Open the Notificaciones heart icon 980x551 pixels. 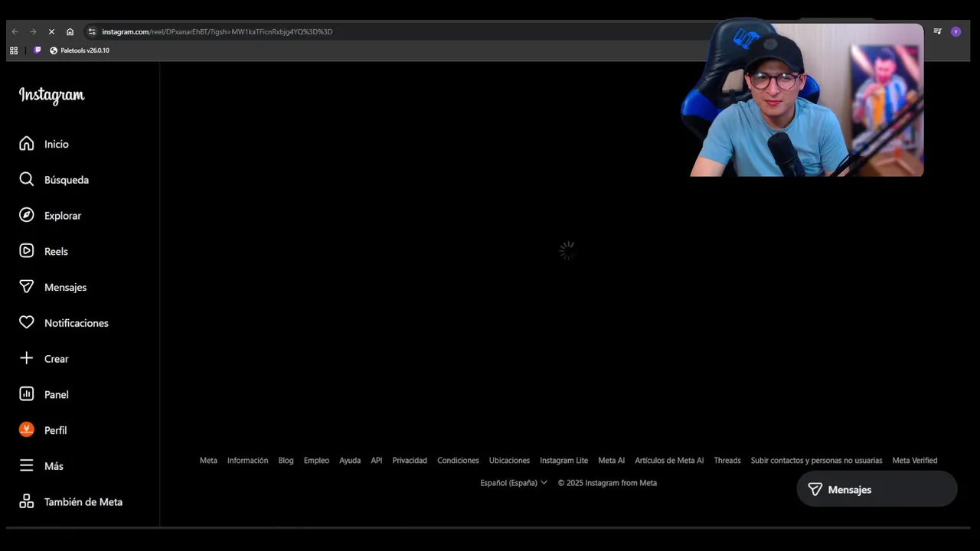tap(27, 322)
